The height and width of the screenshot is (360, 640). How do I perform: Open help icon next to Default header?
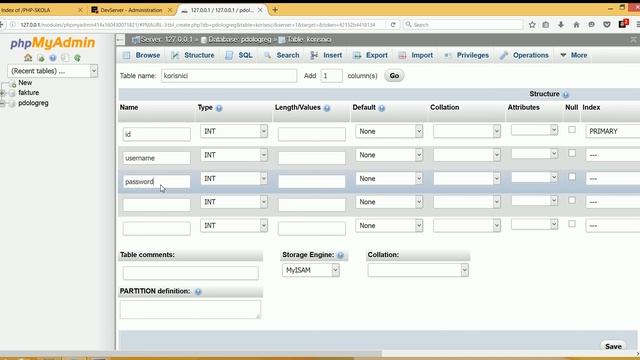[382, 108]
